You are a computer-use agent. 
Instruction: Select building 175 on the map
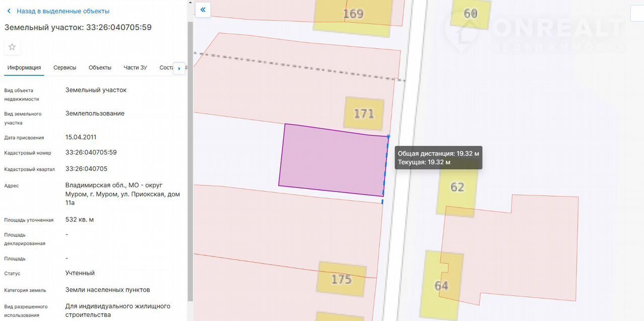pyautogui.click(x=341, y=279)
